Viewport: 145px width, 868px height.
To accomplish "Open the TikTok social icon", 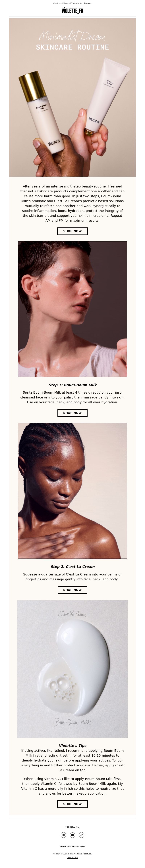I will [81, 835].
